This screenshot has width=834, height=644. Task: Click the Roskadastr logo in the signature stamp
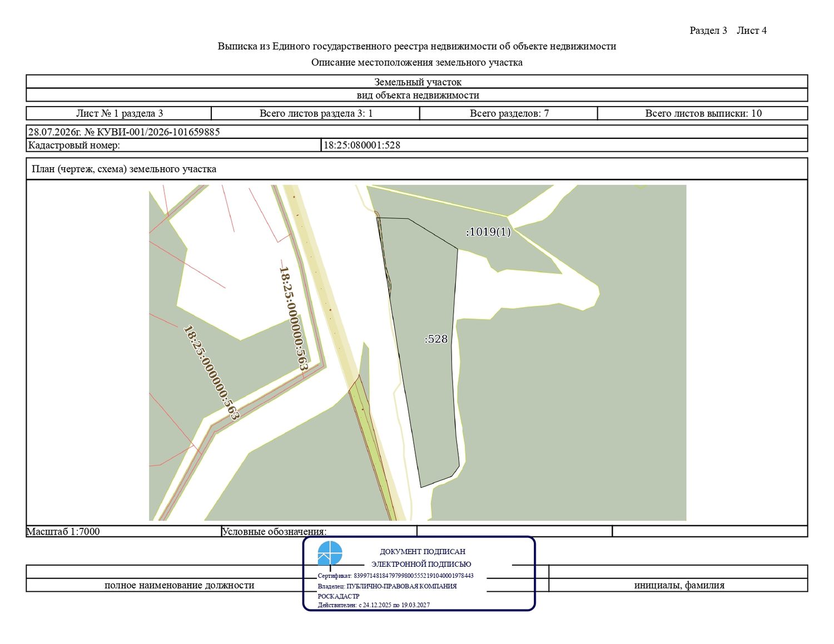pos(330,553)
